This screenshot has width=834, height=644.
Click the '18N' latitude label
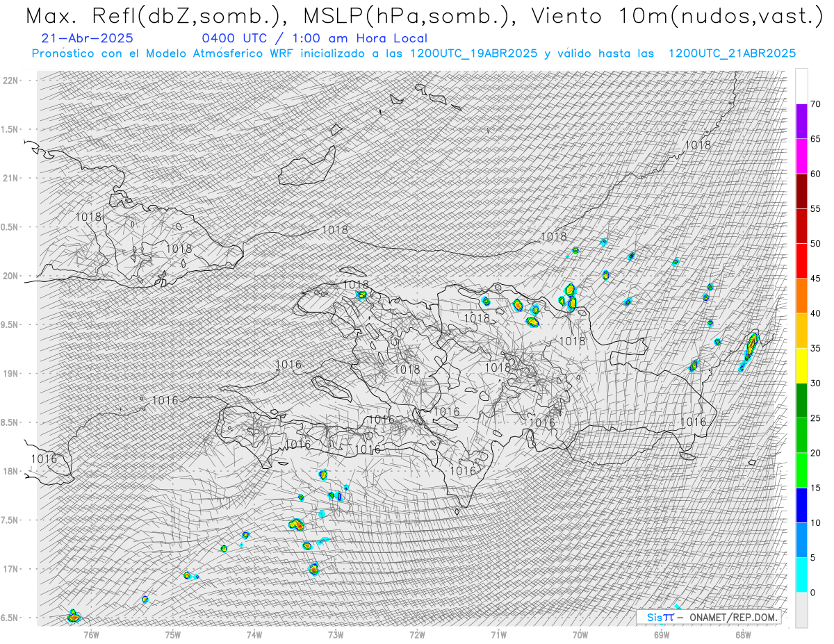10,471
